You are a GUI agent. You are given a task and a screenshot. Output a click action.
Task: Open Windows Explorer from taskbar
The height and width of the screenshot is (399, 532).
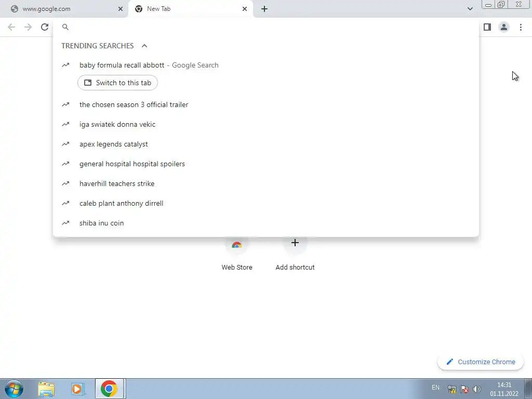click(x=46, y=389)
